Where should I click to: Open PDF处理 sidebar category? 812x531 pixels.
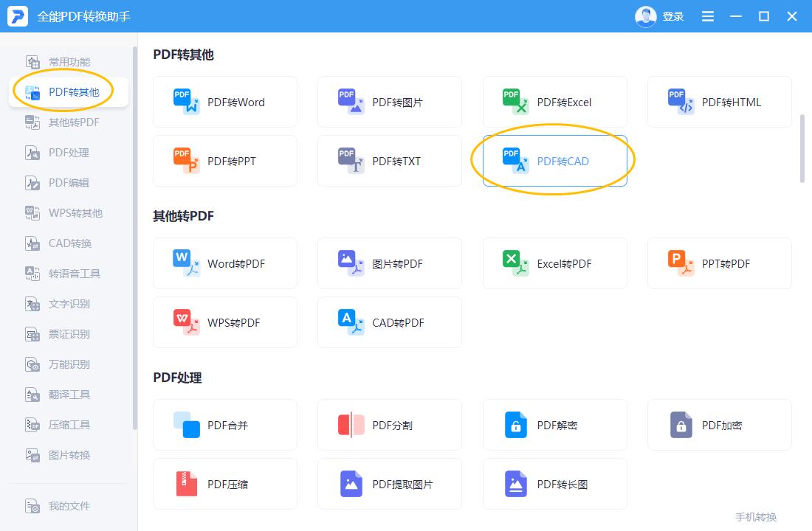(69, 153)
